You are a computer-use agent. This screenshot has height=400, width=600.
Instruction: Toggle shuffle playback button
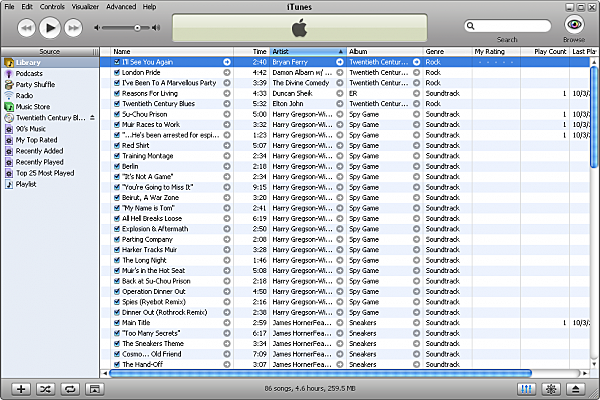(x=46, y=389)
